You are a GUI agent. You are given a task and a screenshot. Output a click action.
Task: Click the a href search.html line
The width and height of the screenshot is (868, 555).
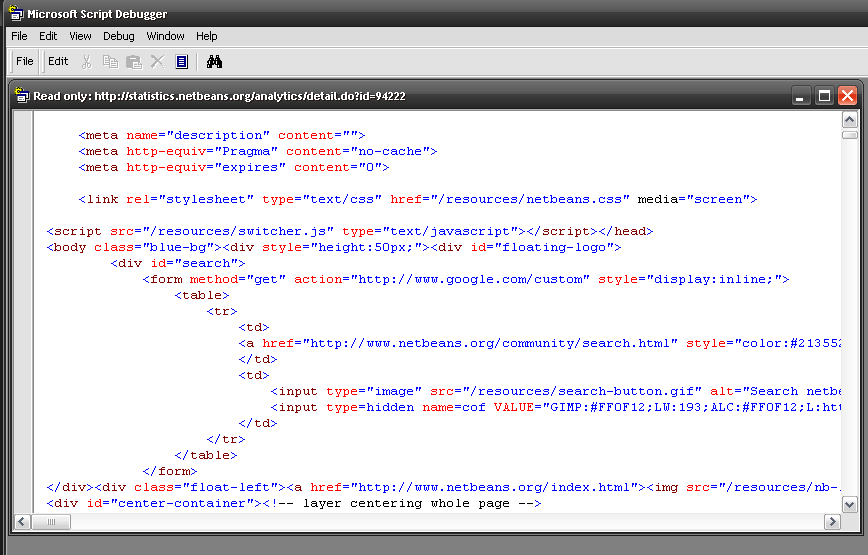(540, 344)
